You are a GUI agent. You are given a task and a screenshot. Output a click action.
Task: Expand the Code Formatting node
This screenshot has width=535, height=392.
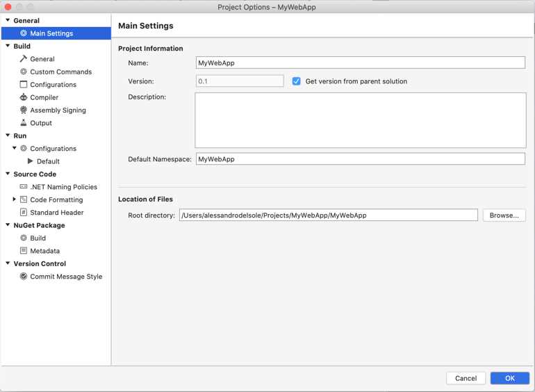15,199
